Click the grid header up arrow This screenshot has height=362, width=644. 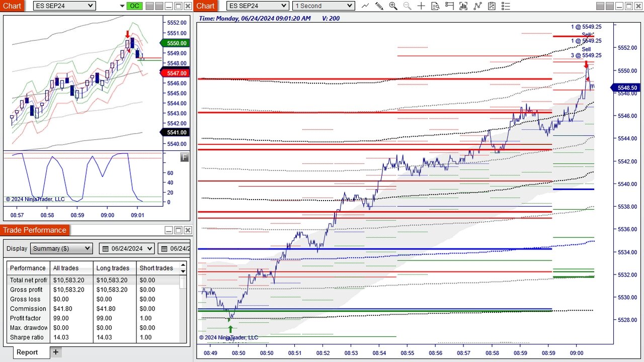click(x=183, y=265)
